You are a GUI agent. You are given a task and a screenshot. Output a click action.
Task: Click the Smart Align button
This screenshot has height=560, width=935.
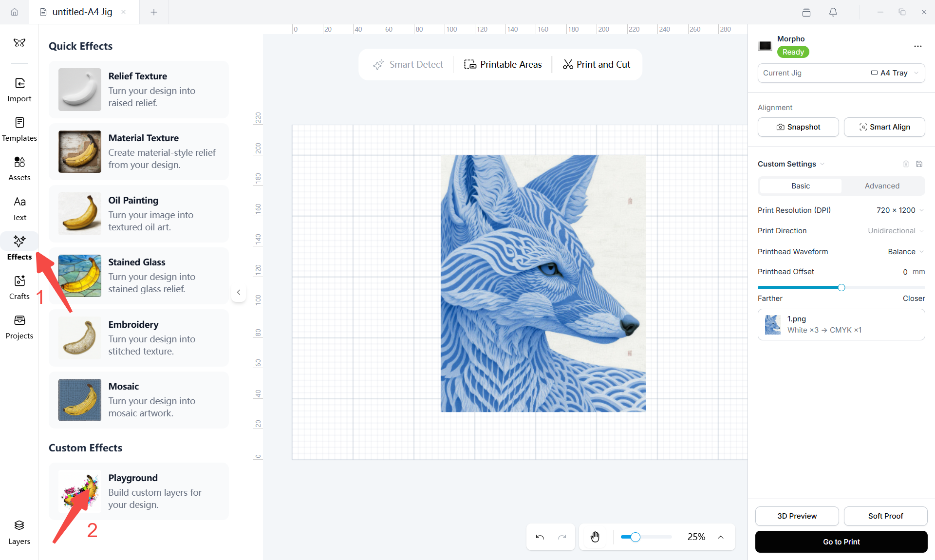(884, 127)
